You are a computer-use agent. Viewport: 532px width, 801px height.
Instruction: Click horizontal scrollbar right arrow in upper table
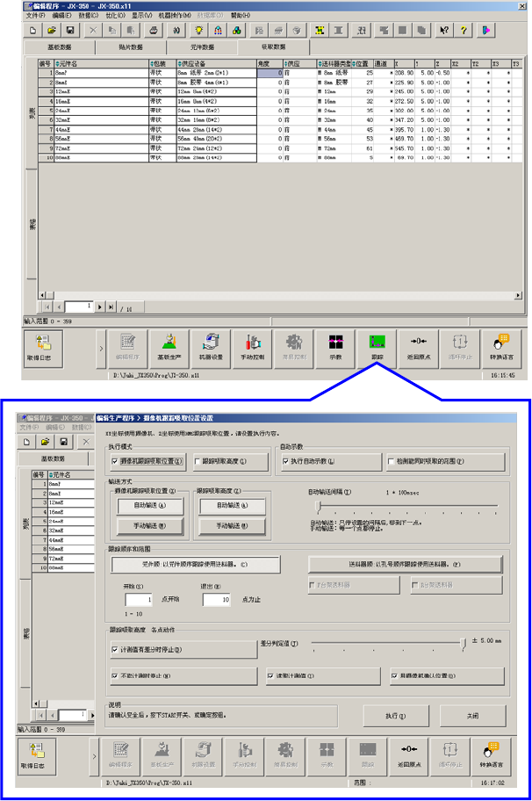click(x=518, y=295)
